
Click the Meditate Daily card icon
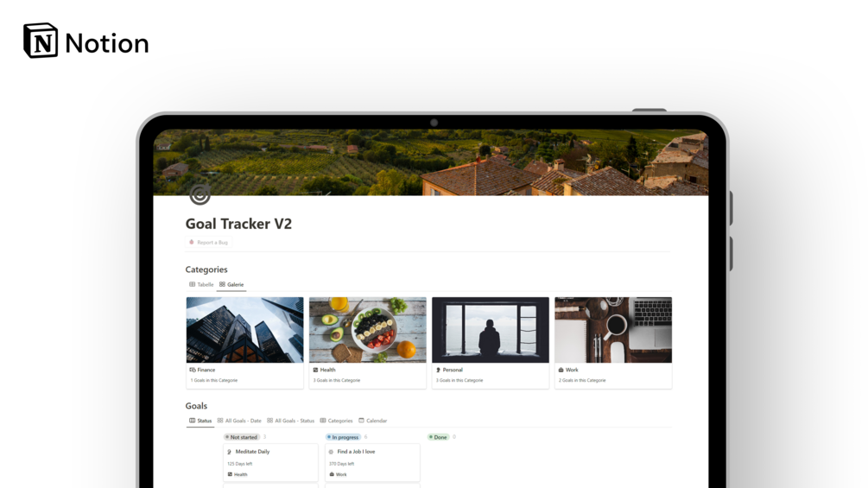(230, 452)
